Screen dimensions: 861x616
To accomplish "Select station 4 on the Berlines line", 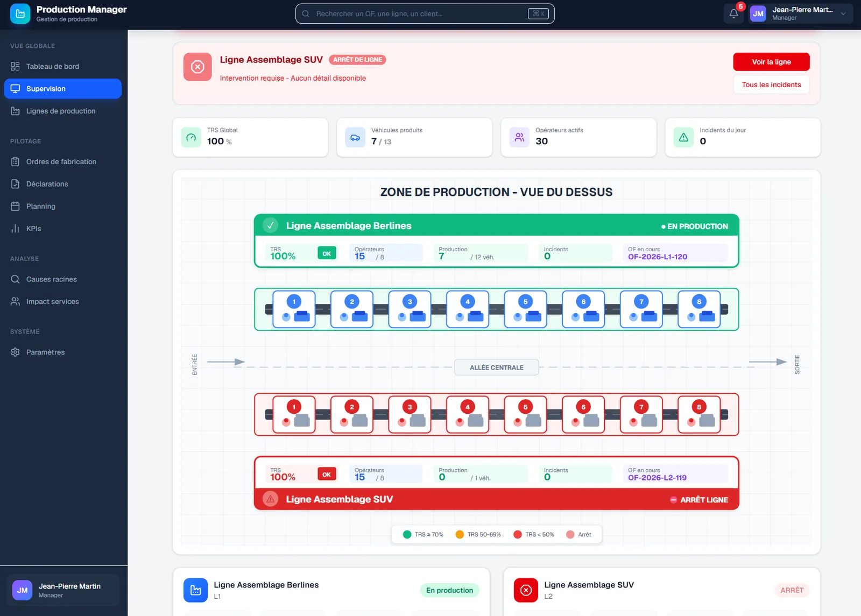I will click(x=468, y=309).
